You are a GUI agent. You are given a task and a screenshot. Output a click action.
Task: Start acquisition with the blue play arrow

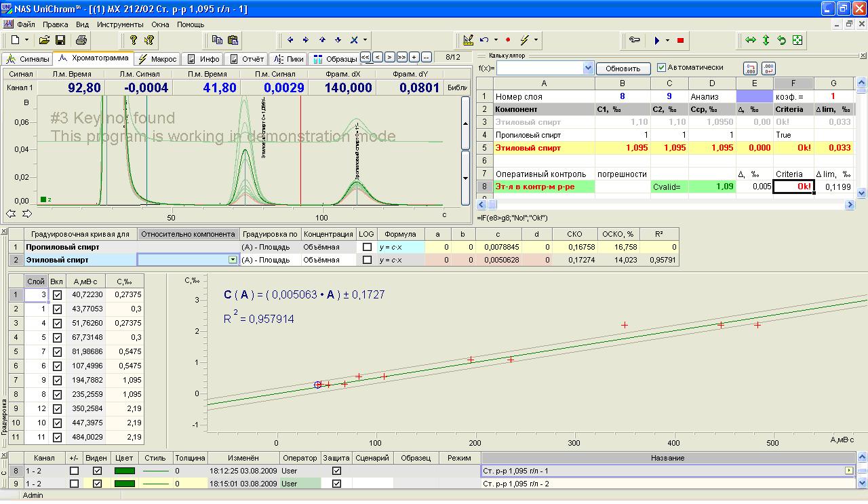(x=656, y=40)
